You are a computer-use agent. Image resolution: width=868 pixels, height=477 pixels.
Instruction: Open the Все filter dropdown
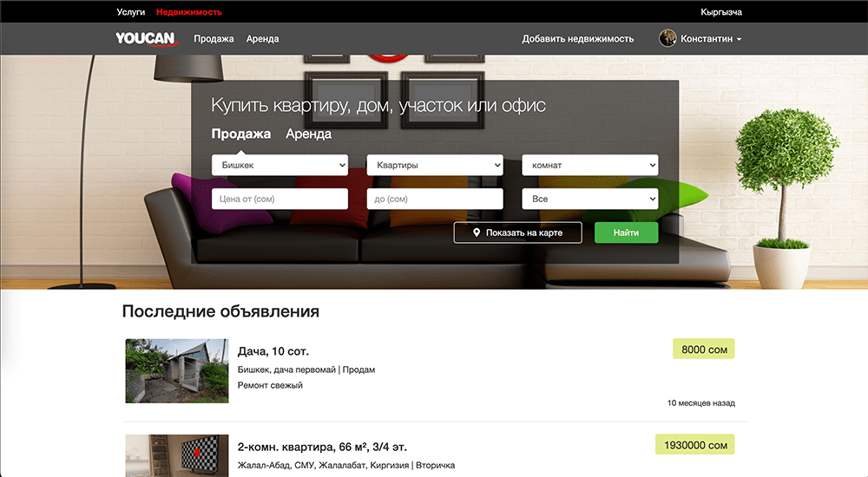click(590, 199)
